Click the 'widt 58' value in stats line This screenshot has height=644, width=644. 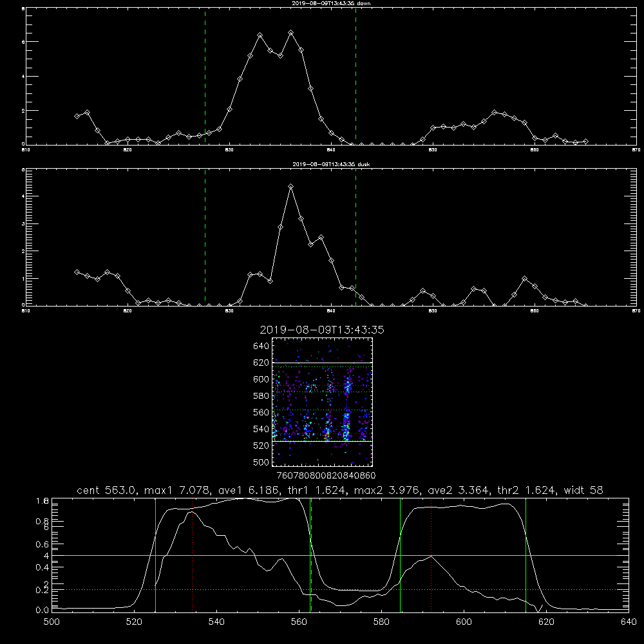(x=583, y=490)
